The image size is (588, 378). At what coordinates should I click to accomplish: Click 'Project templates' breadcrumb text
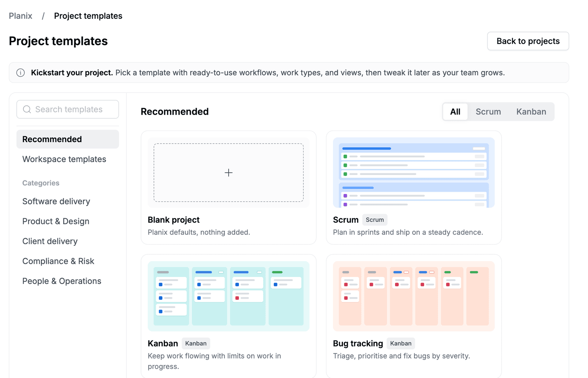[x=88, y=16]
